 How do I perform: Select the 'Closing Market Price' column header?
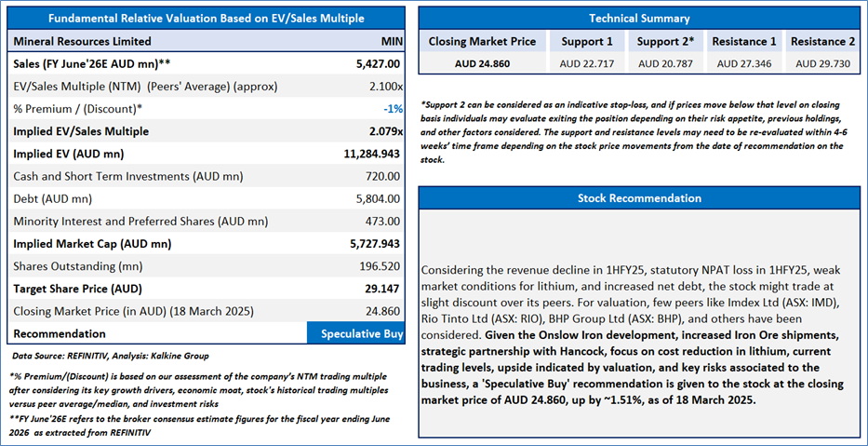point(483,42)
